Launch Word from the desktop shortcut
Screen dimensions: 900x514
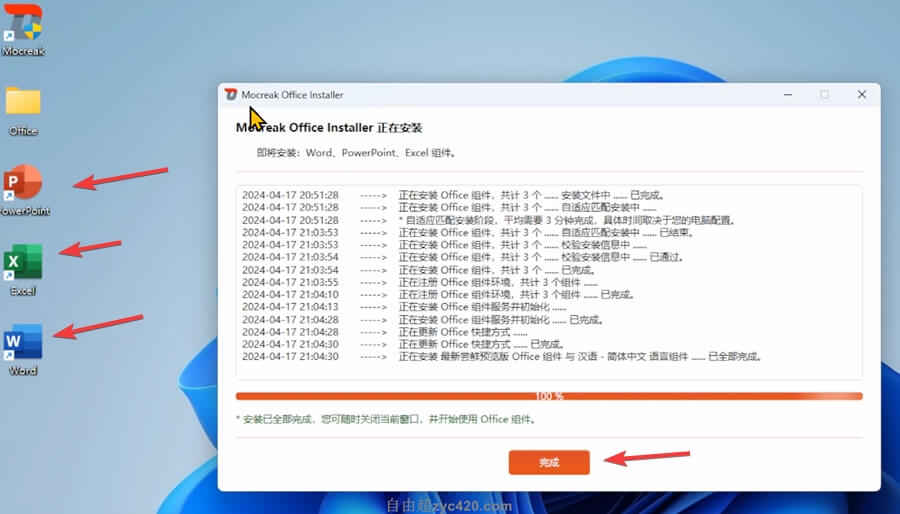[x=23, y=349]
